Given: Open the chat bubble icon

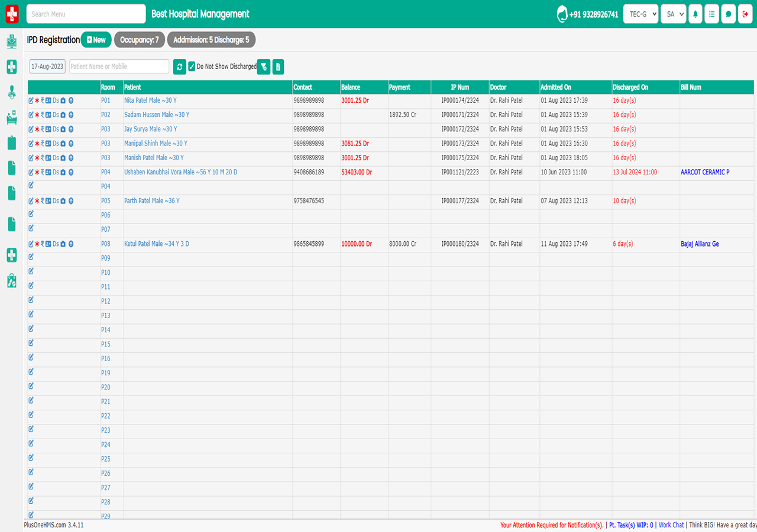Looking at the screenshot, I should pyautogui.click(x=729, y=14).
